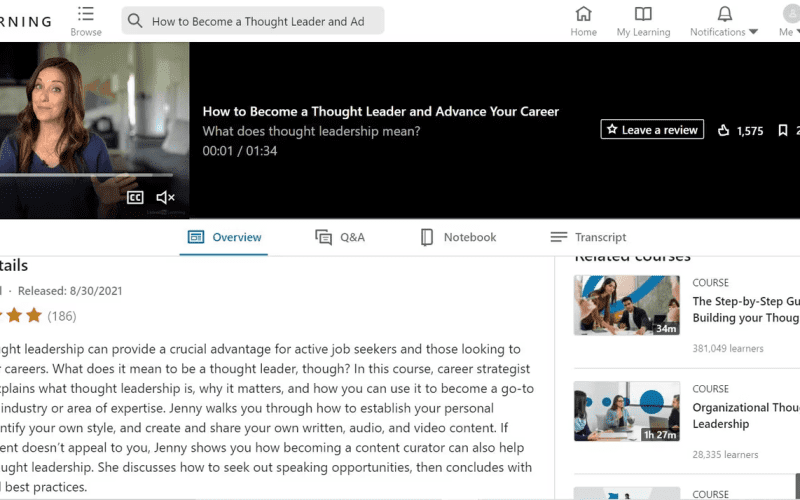Switch to the Overview tab

tap(224, 237)
